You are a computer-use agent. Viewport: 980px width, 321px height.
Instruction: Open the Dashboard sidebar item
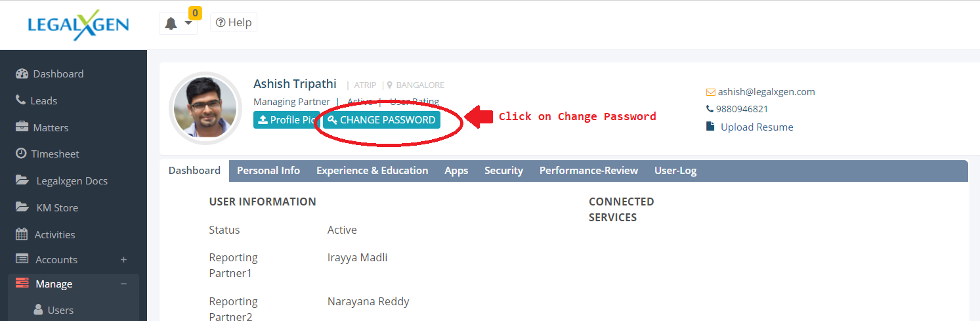click(58, 74)
